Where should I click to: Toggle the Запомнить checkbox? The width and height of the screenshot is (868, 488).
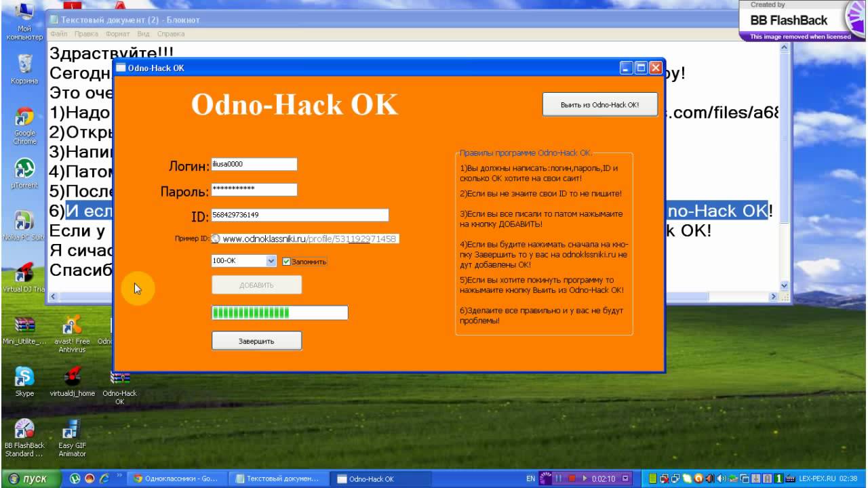[x=286, y=262]
